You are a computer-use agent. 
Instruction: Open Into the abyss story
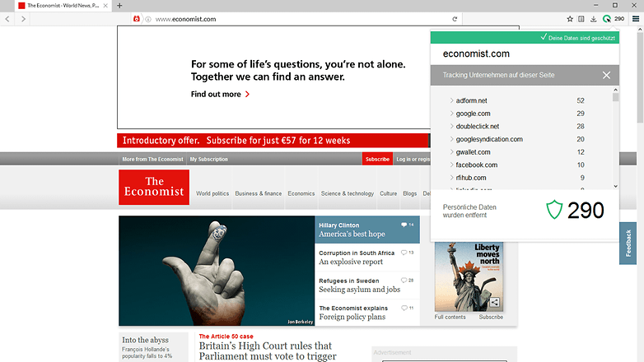(x=146, y=340)
